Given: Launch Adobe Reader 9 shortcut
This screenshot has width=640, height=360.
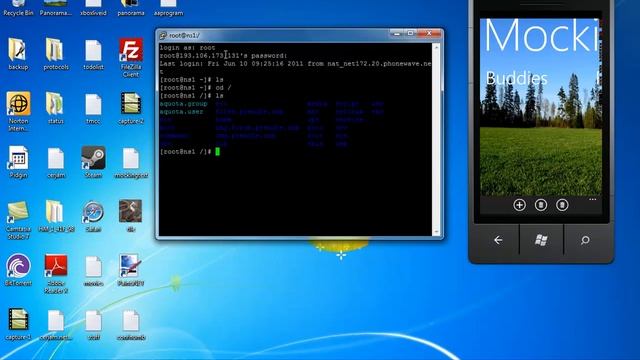Looking at the screenshot, I should point(56,273).
